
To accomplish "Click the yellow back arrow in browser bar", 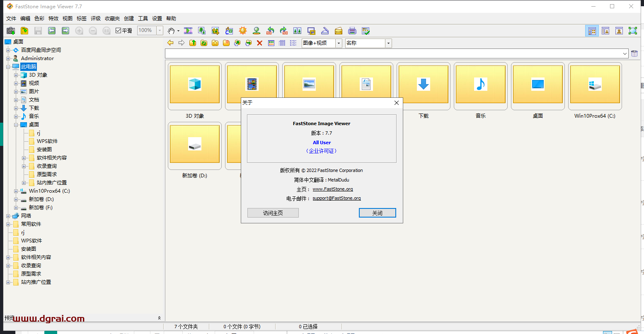I will [170, 43].
